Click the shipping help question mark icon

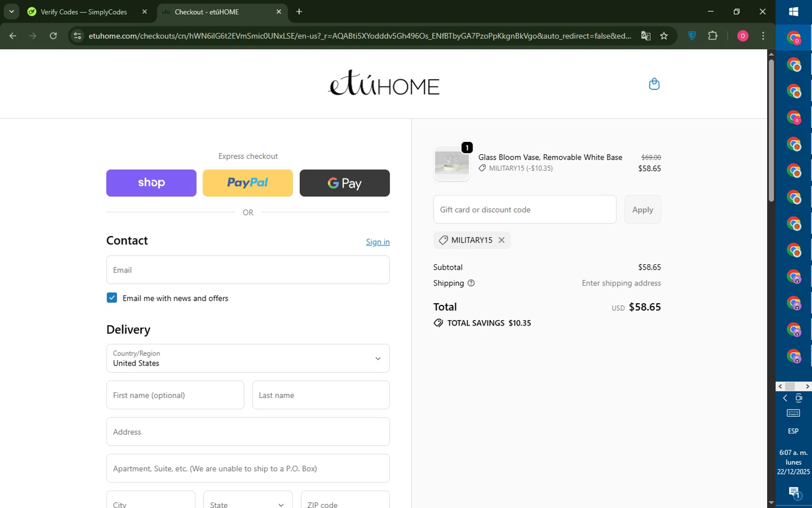471,283
